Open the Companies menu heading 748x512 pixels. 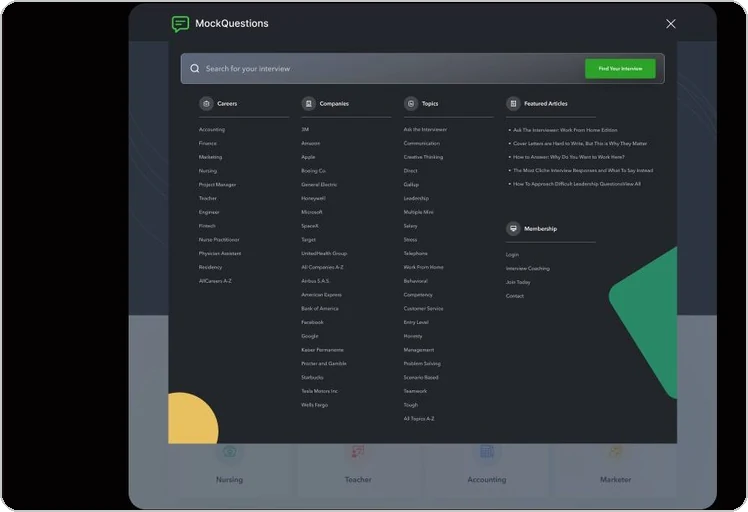[x=334, y=104]
